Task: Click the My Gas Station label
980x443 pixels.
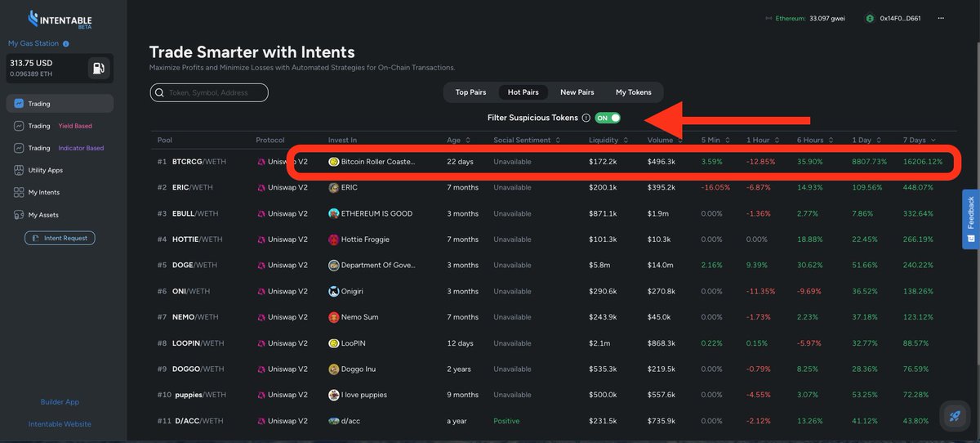Action: [33, 44]
